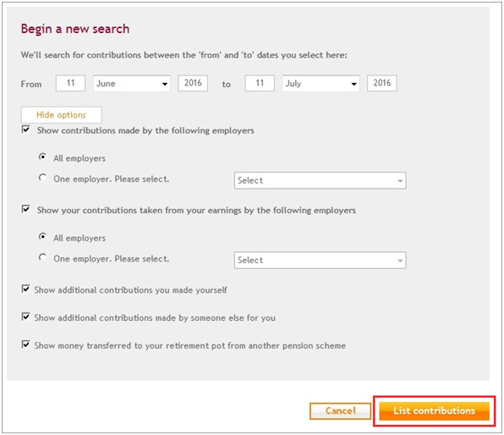This screenshot has height=435, width=504.
Task: Open the From month dropdown showing June
Action: coord(132,84)
